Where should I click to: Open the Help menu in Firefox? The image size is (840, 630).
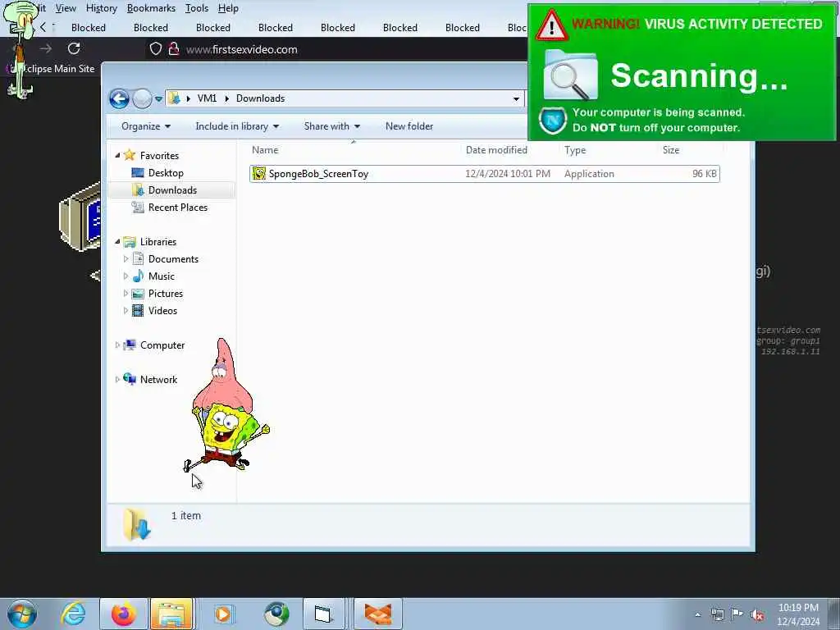tap(228, 8)
